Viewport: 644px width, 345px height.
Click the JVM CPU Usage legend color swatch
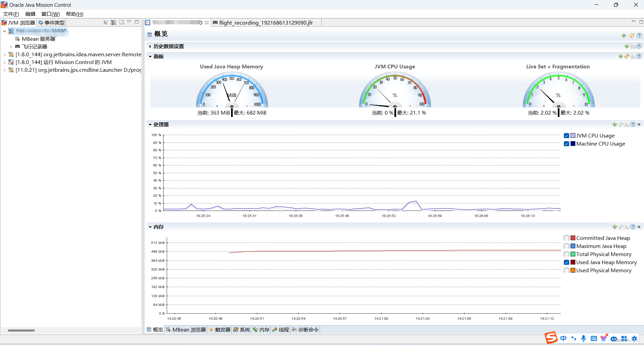coord(573,135)
